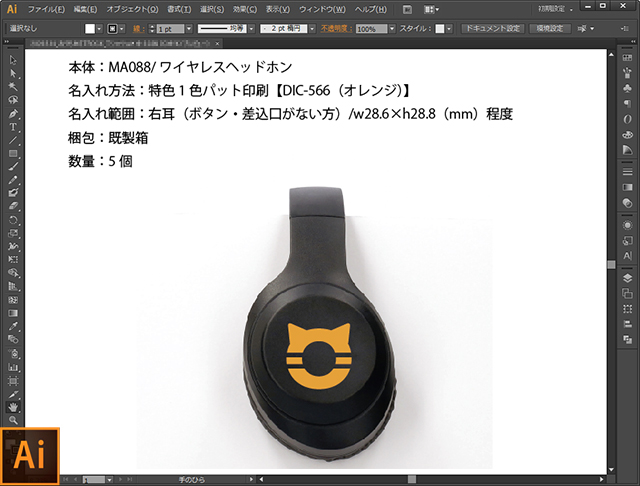This screenshot has width=640, height=486.
Task: Select the Magic Wand tool
Action: (x=13, y=87)
